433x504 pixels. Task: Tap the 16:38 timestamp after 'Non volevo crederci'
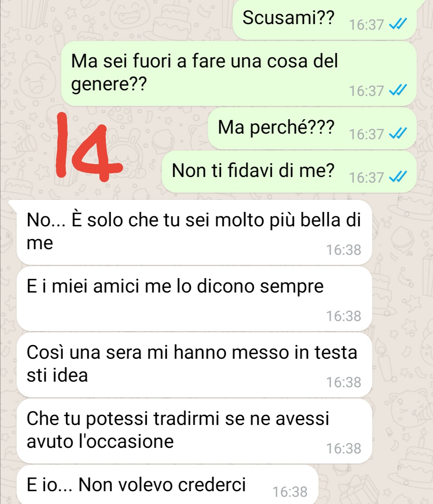coord(290,492)
